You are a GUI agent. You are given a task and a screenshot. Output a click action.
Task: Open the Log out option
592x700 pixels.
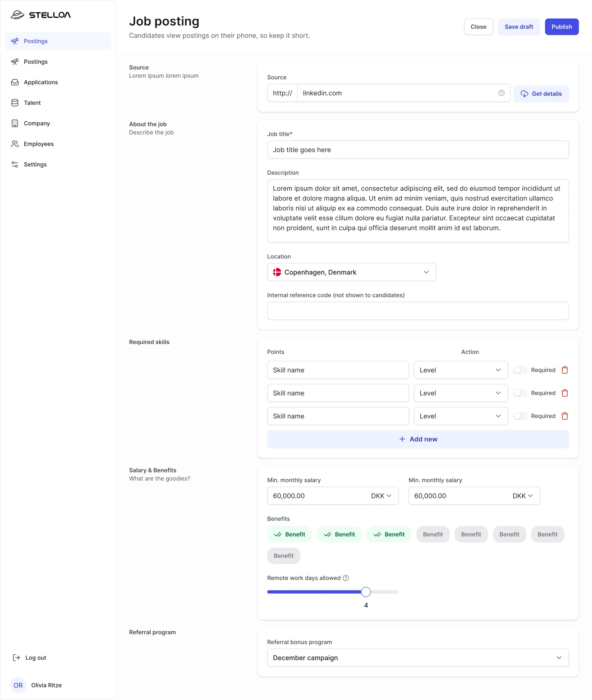[30, 657]
